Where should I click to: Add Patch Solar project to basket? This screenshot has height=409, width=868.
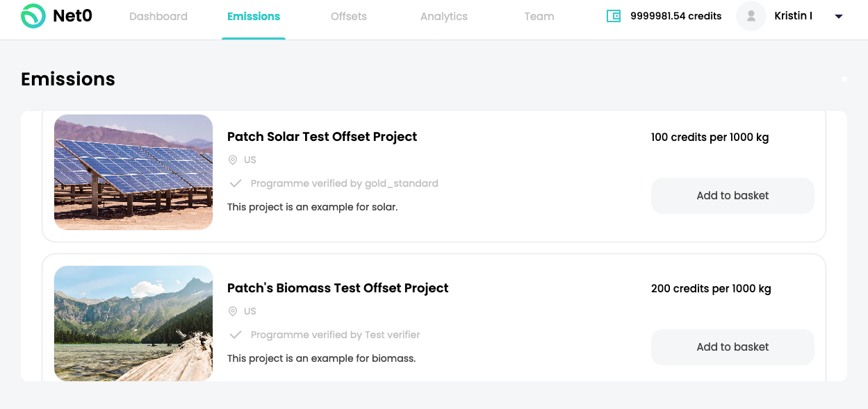click(x=732, y=196)
